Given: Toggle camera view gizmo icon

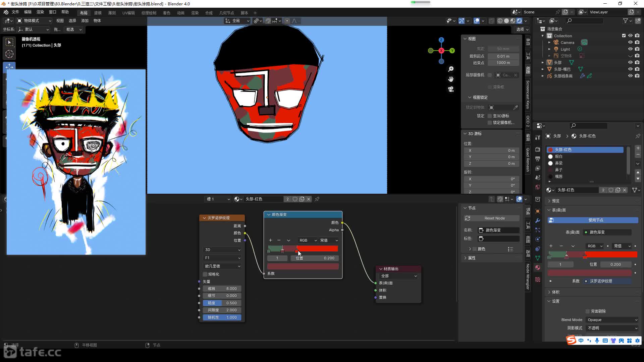Looking at the screenshot, I should tap(451, 89).
